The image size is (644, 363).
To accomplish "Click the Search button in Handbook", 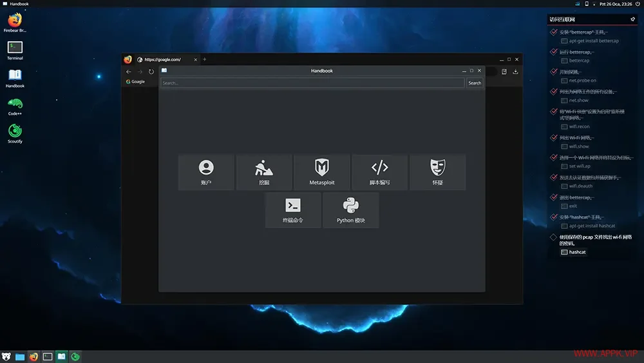I will pyautogui.click(x=475, y=83).
